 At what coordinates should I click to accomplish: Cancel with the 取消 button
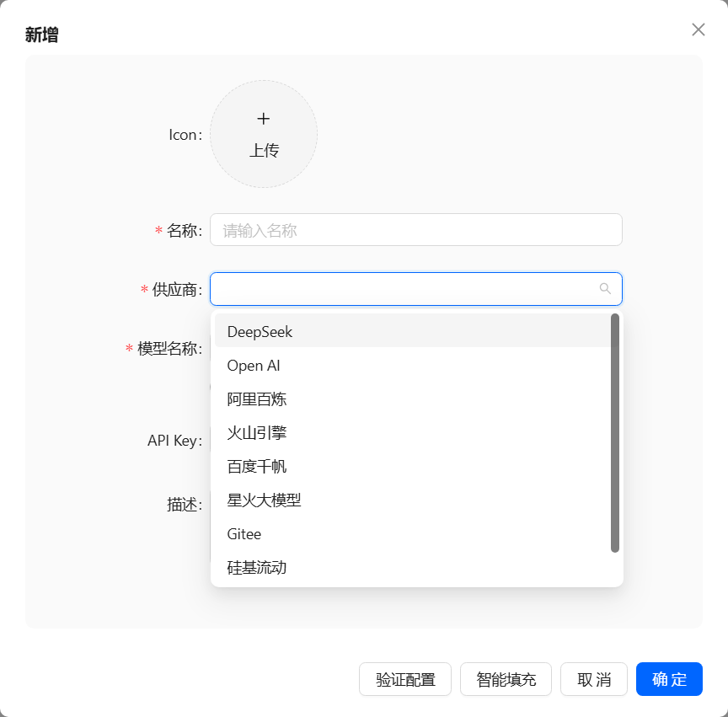594,680
